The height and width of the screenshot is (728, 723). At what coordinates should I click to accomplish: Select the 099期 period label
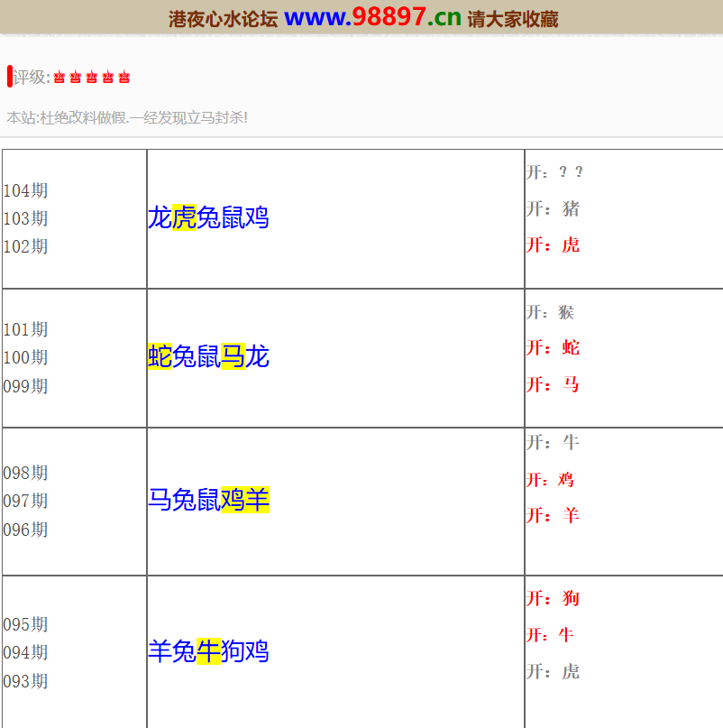pyautogui.click(x=26, y=386)
